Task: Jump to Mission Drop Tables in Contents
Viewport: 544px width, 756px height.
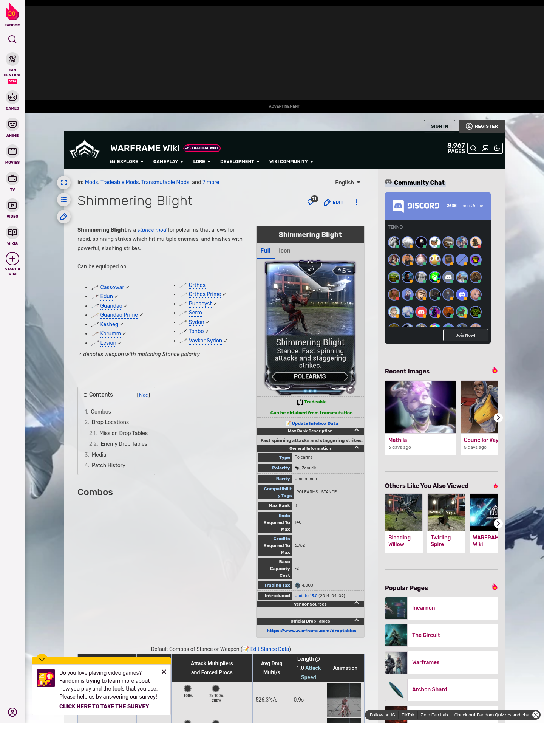Action: coord(124,433)
